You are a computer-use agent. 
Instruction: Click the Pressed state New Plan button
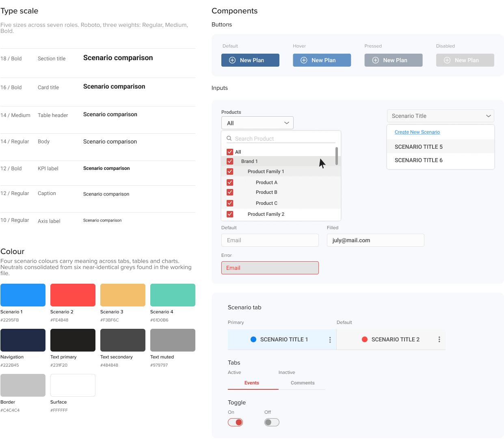point(394,60)
